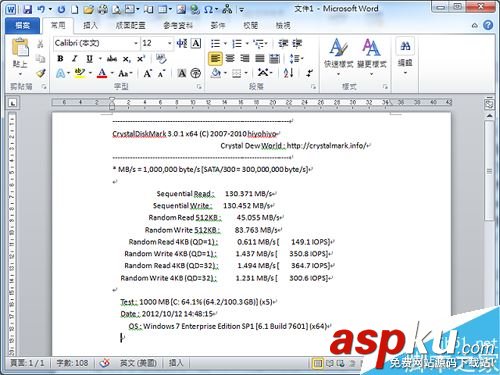Click the Text Highlight Color button
The height and width of the screenshot is (375, 500).
(80, 73)
